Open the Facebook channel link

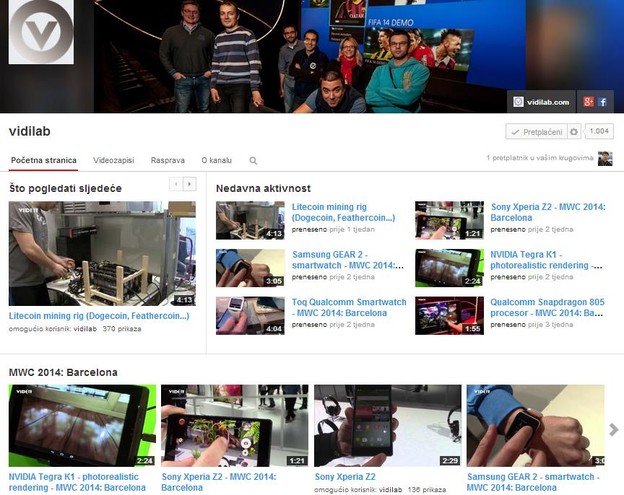click(603, 102)
